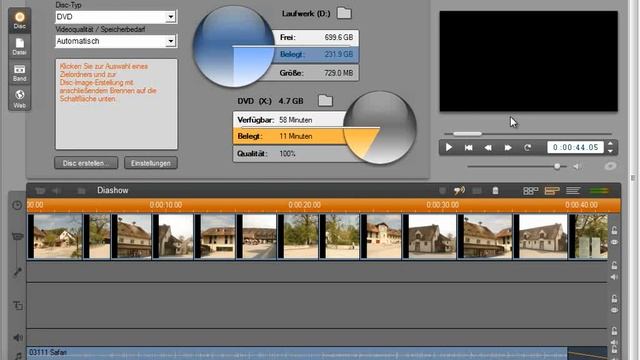Click the preview scrubber handle
The height and width of the screenshot is (360, 640).
click(x=467, y=133)
